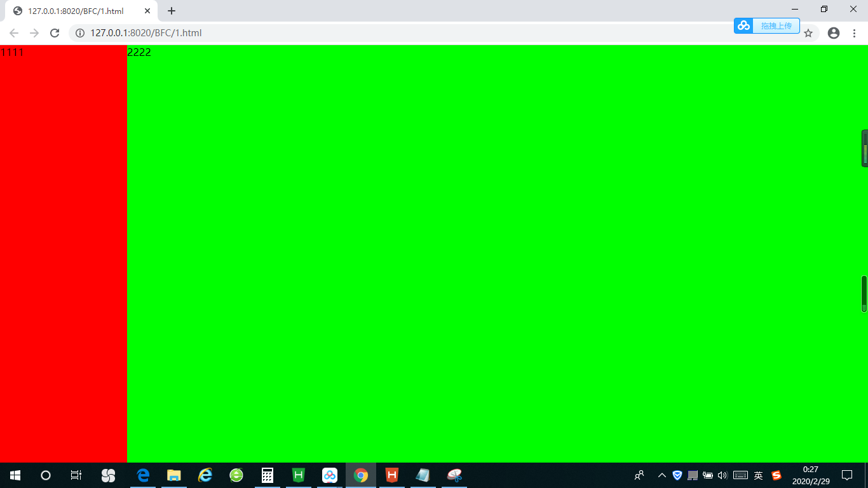The height and width of the screenshot is (488, 868).
Task: Switch to the red HBuilder app
Action: pyautogui.click(x=392, y=475)
